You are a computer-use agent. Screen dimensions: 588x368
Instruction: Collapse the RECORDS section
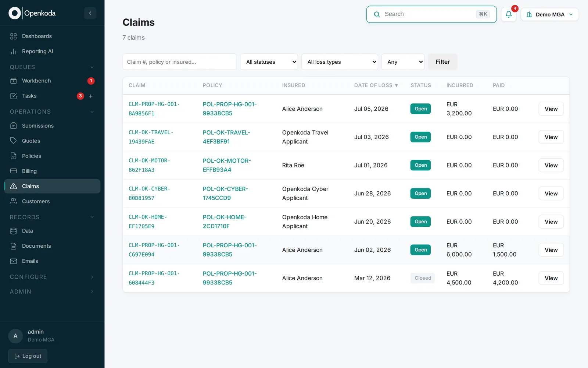pyautogui.click(x=92, y=217)
